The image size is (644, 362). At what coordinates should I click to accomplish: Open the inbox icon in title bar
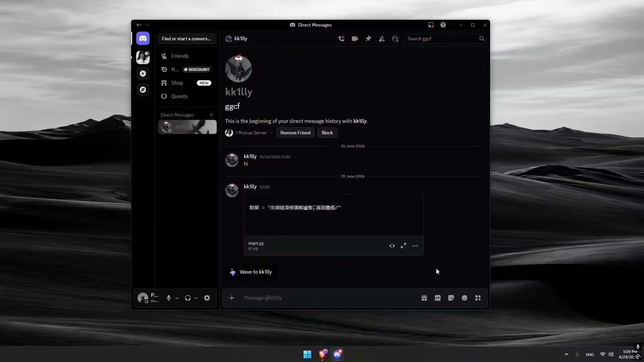tap(431, 25)
